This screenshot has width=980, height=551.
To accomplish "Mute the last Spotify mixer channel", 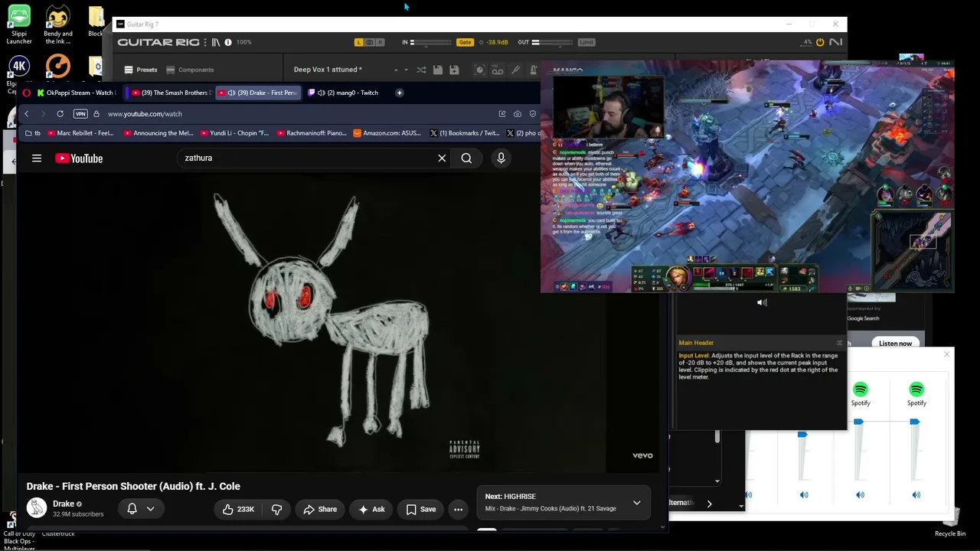I will (916, 495).
